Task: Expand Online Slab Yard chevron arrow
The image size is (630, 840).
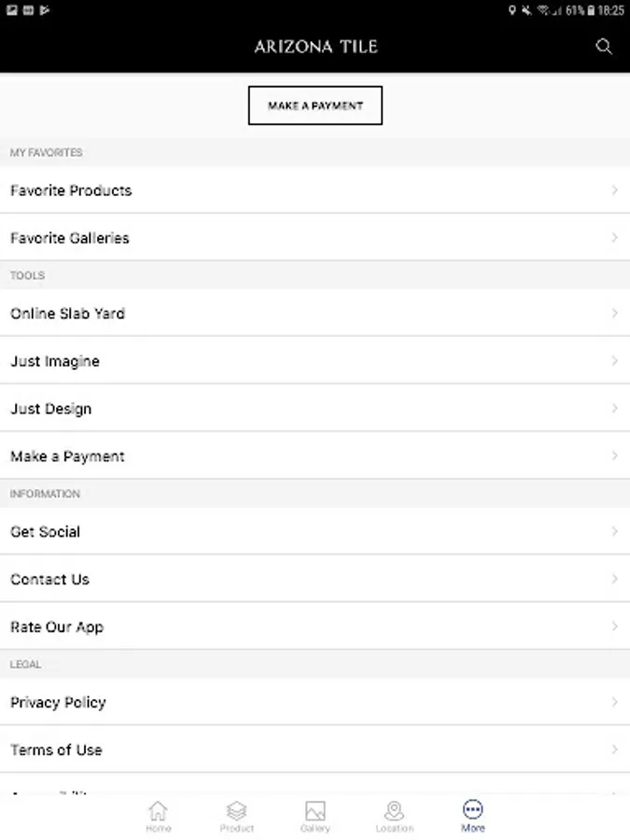Action: point(614,314)
